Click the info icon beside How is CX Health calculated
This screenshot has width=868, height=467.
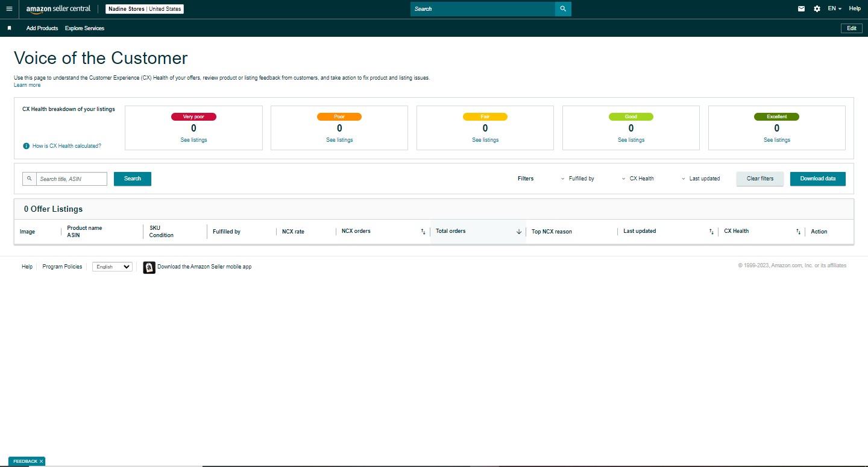(26, 146)
